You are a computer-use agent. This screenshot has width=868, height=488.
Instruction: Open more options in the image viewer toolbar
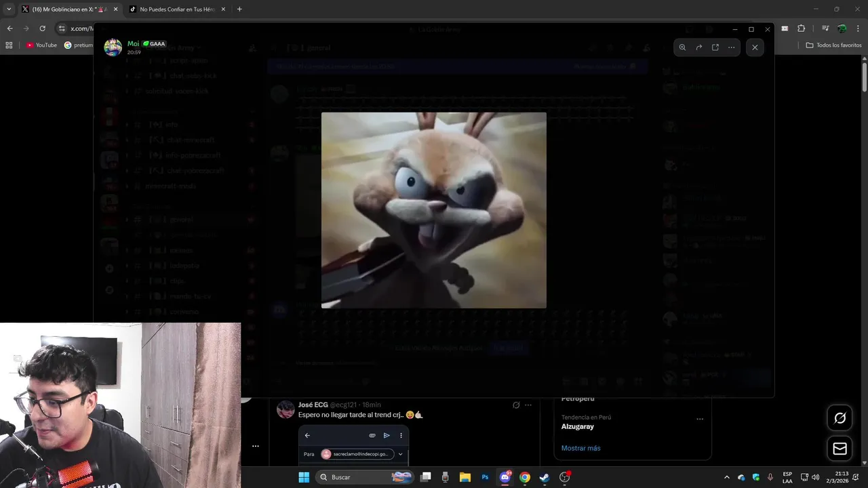pyautogui.click(x=731, y=47)
